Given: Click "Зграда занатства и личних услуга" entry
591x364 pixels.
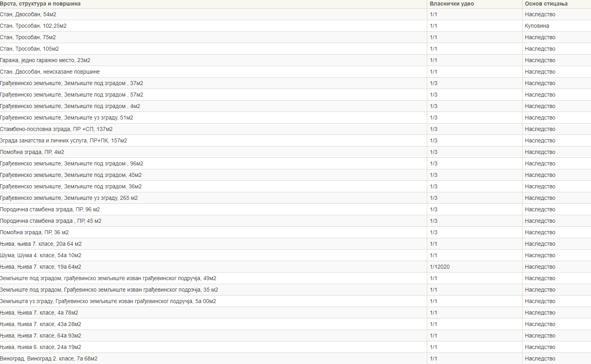Looking at the screenshot, I should tap(63, 140).
